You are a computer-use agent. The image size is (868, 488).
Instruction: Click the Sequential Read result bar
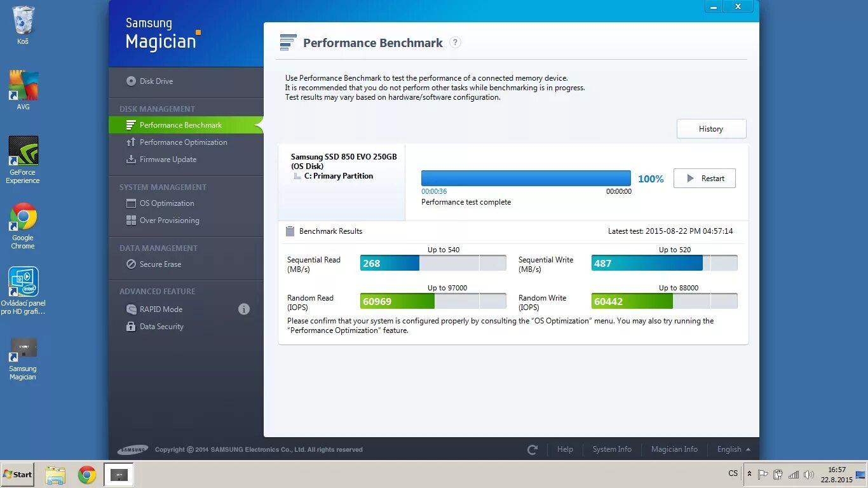[433, 263]
